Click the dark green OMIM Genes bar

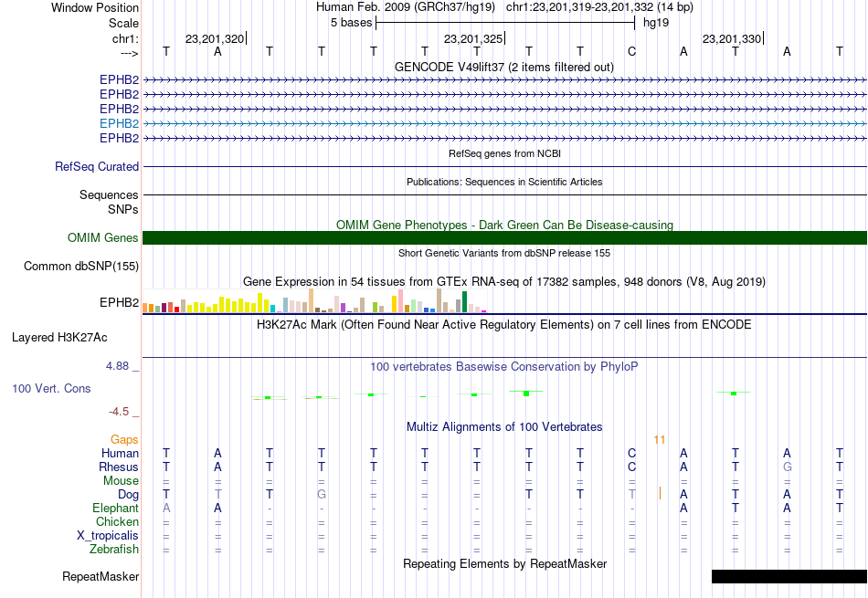pyautogui.click(x=504, y=238)
